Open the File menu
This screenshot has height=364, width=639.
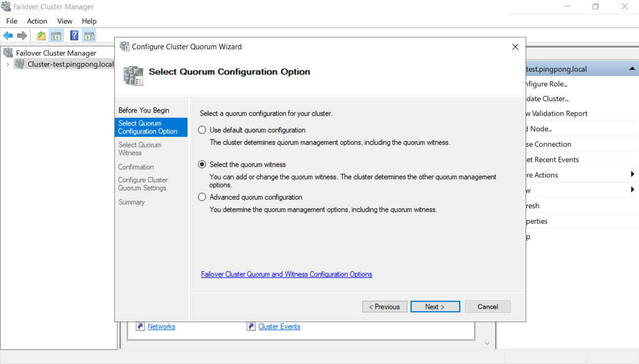(12, 21)
